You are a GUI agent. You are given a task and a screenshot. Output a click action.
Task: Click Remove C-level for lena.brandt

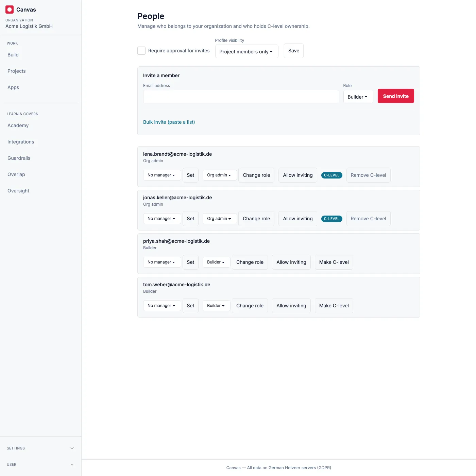coord(368,175)
